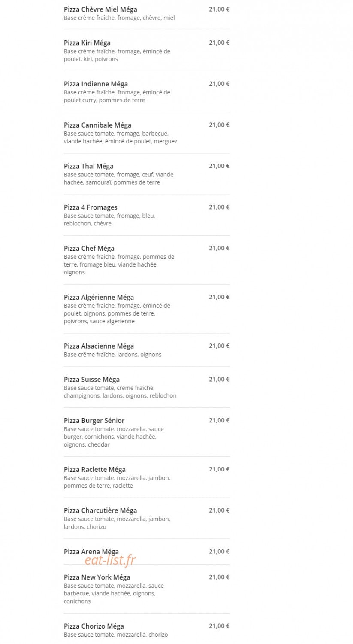Select Pizza Burger Sénior
The image size is (353, 644).
click(x=94, y=421)
